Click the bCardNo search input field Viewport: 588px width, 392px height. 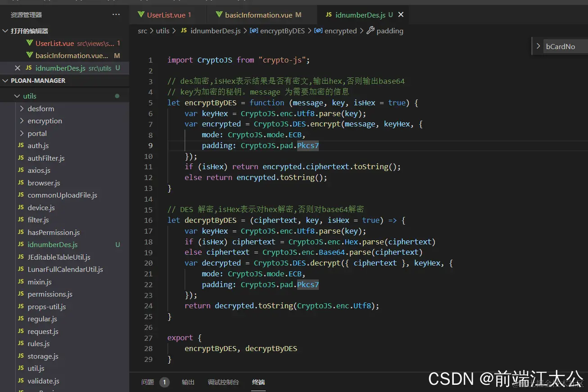tap(566, 46)
